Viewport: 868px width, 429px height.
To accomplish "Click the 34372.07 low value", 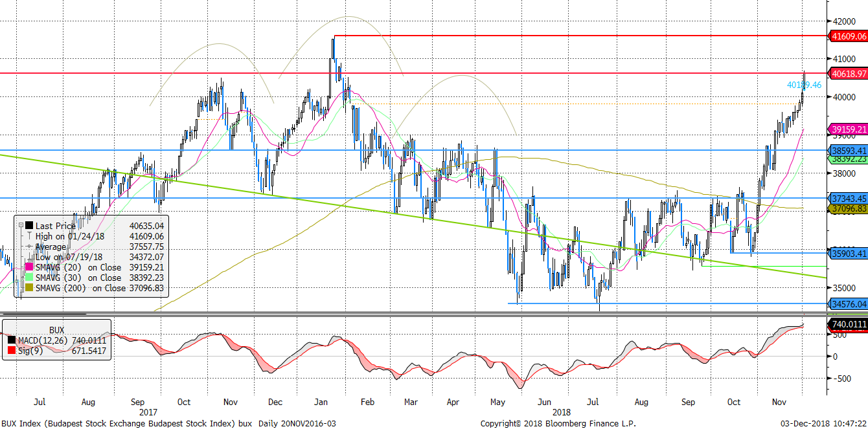I will pyautogui.click(x=146, y=257).
